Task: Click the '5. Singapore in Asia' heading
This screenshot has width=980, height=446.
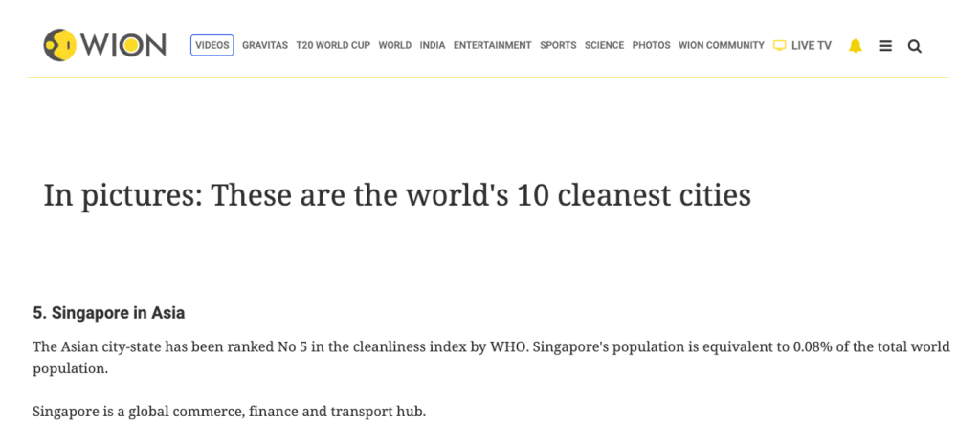Action: point(109,313)
